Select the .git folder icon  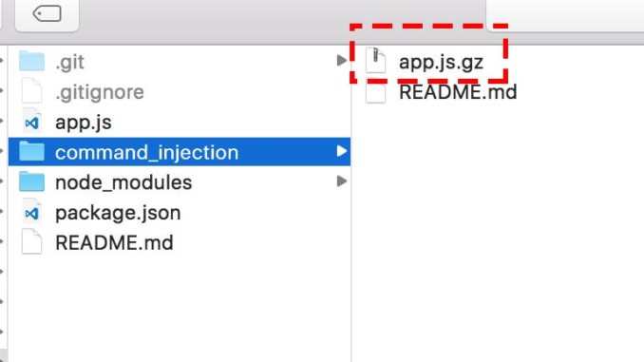(x=31, y=61)
